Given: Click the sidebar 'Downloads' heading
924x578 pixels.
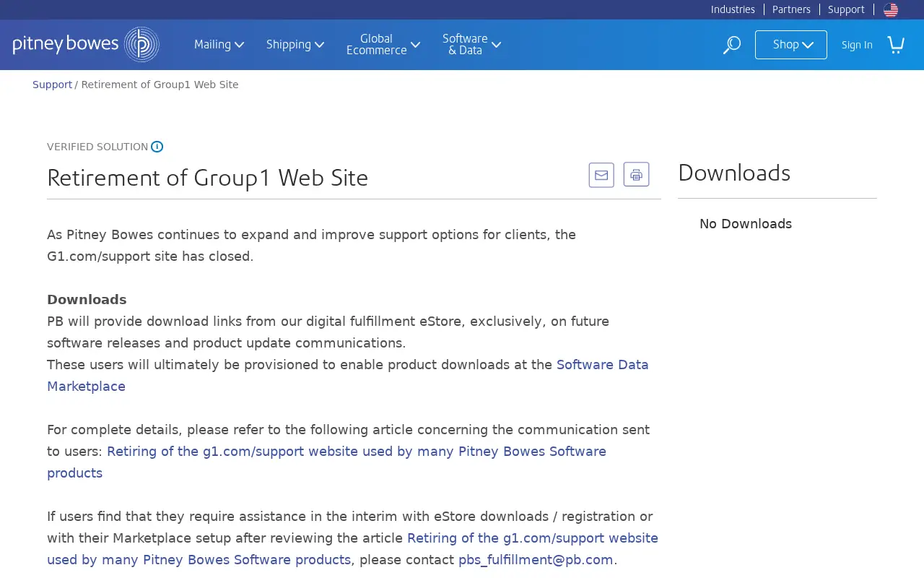Looking at the screenshot, I should pos(734,173).
